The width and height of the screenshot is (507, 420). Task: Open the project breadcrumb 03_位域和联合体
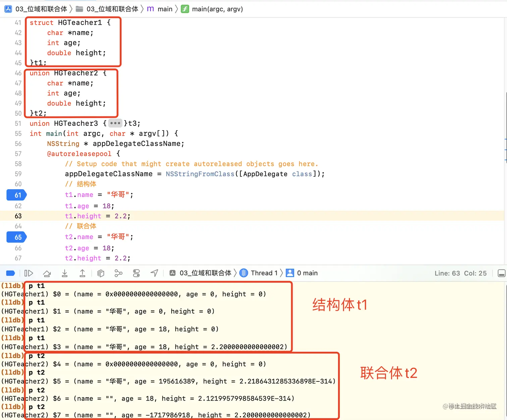(x=41, y=9)
